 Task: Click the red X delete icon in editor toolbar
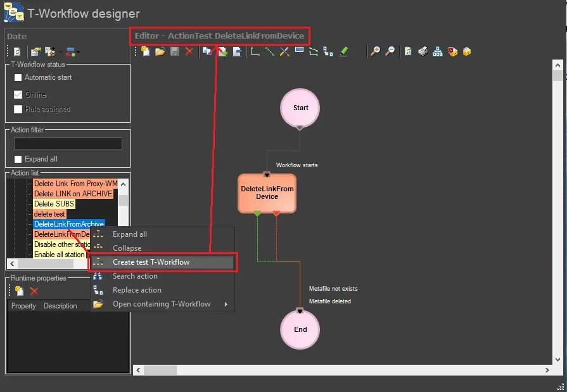tap(189, 51)
